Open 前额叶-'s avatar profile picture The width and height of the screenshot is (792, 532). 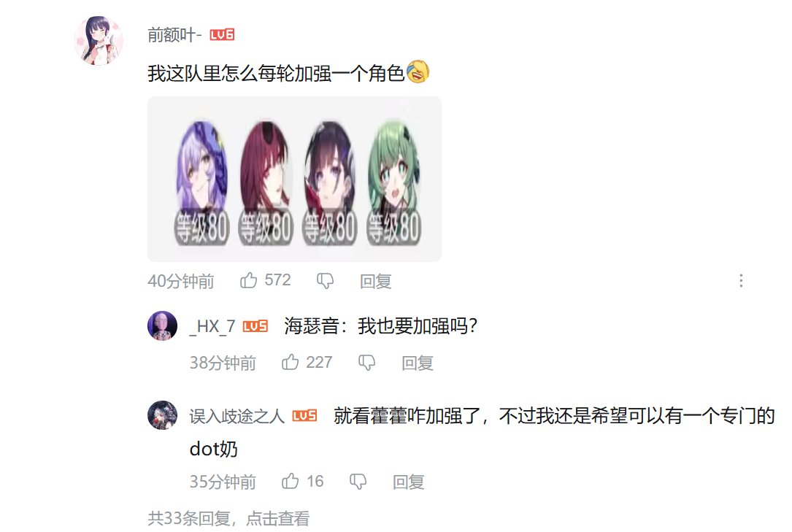99,40
